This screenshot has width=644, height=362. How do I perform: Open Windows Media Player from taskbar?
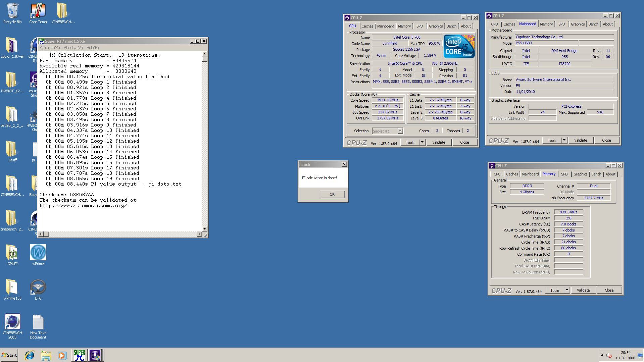(62, 355)
